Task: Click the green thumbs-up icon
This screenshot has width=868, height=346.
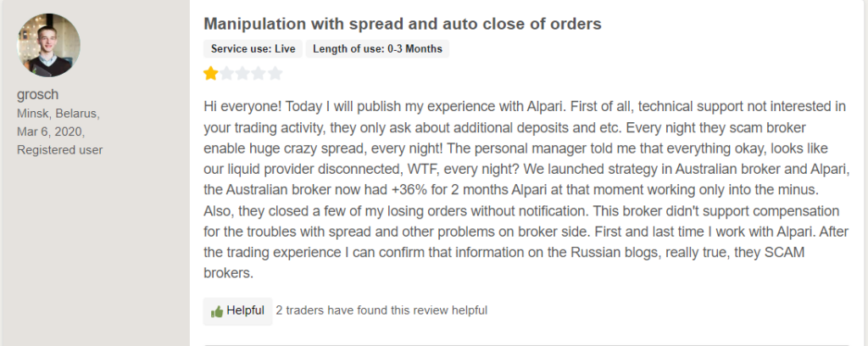Action: [x=217, y=312]
